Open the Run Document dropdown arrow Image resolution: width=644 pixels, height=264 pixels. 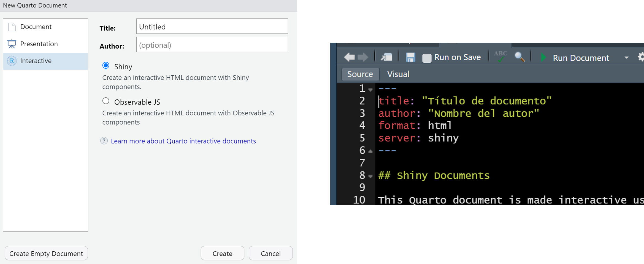coord(626,58)
